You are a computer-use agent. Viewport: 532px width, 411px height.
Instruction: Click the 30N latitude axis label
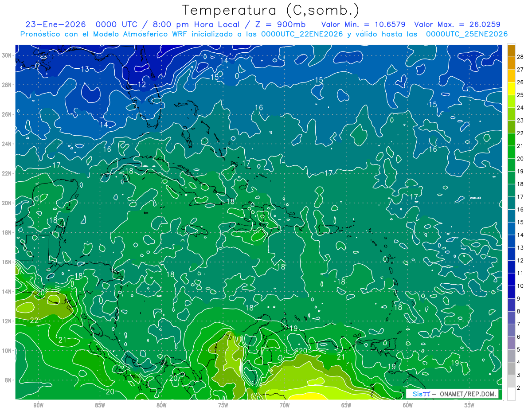[8, 55]
